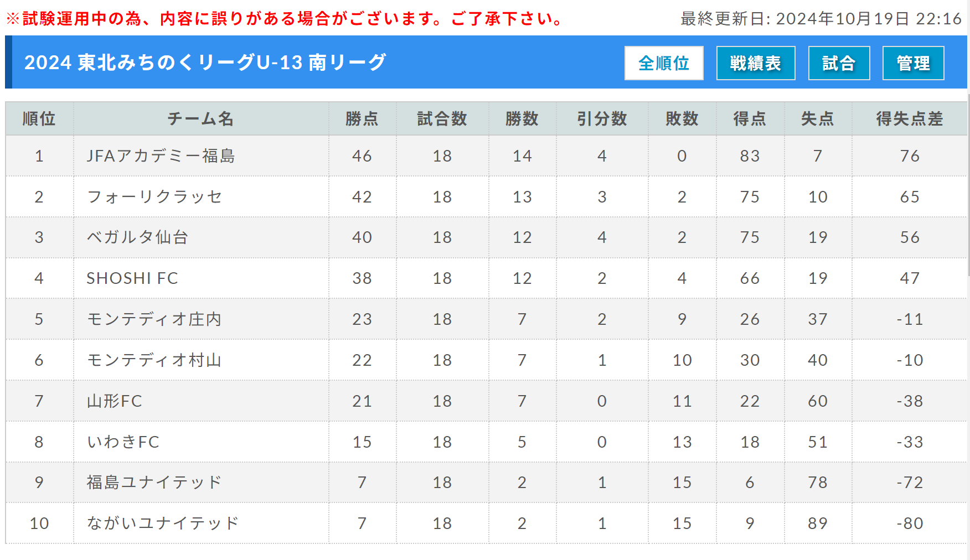
Task: Select いわきFC in standings
Action: 123,442
